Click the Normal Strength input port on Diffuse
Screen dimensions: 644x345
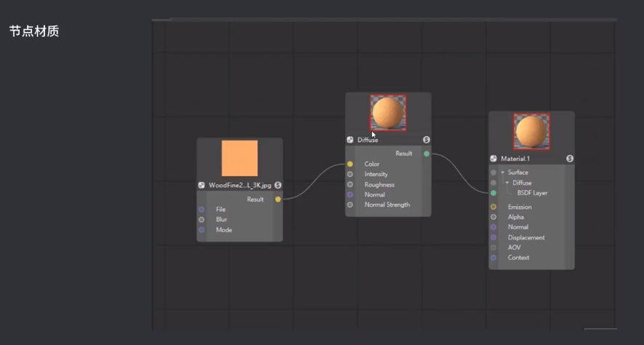click(x=350, y=205)
